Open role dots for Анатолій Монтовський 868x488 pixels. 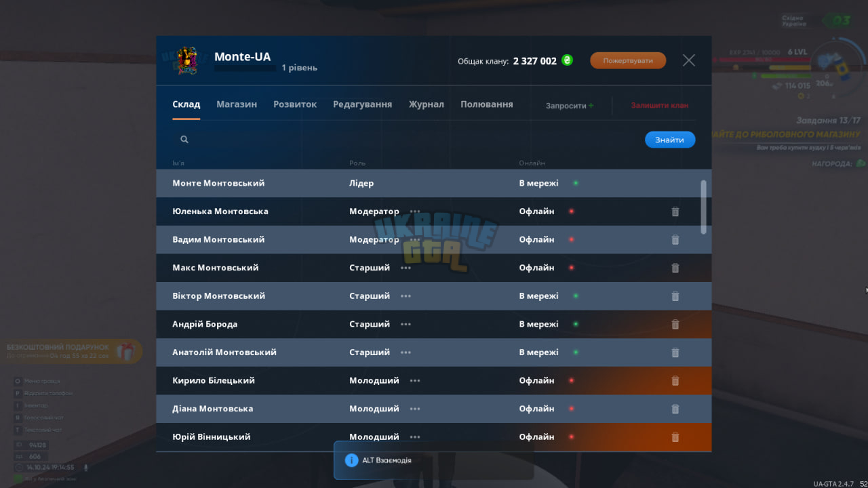[406, 352]
